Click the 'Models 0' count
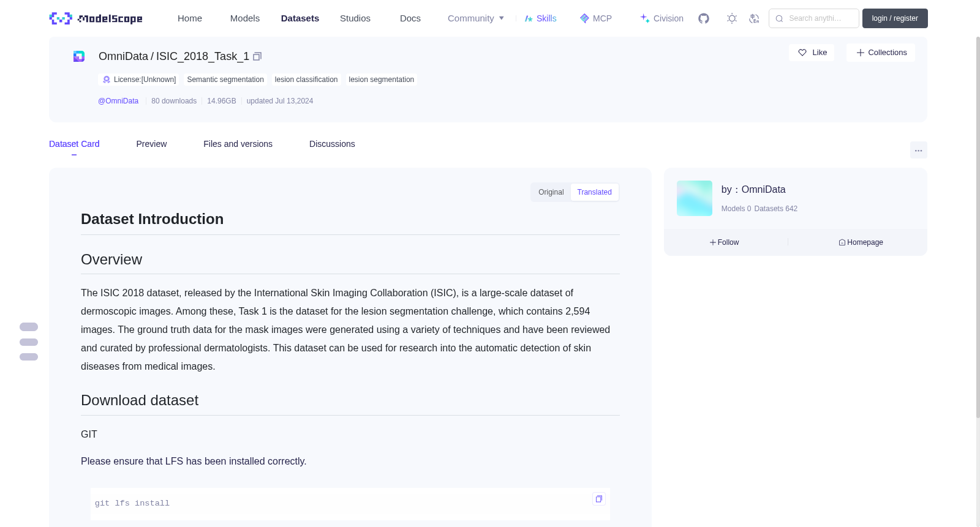The width and height of the screenshot is (980, 527). (736, 209)
